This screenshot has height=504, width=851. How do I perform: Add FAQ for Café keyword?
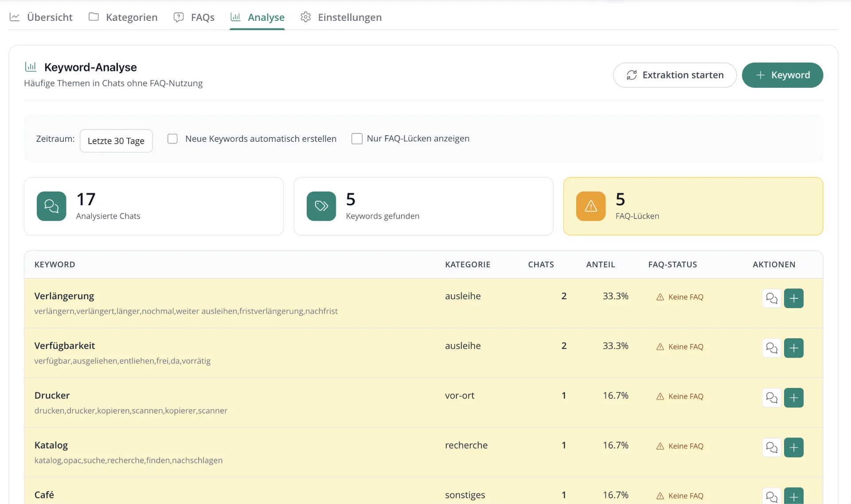[x=794, y=496]
